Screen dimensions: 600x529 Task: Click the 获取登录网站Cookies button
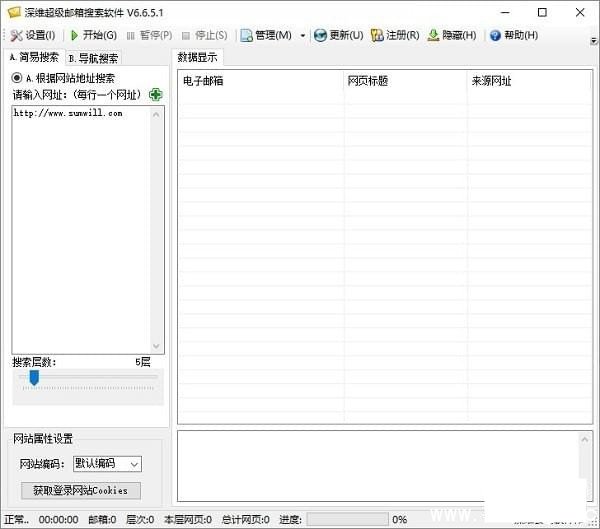80,490
